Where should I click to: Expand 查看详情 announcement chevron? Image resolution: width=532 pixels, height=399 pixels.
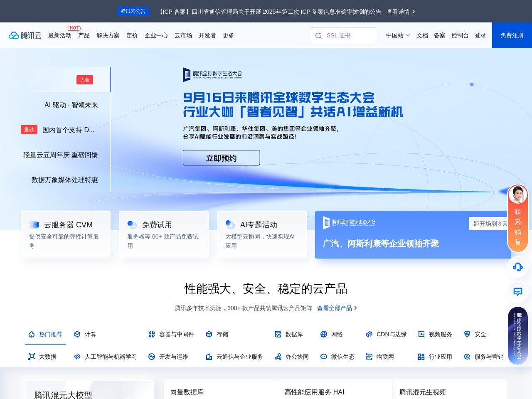pos(413,12)
